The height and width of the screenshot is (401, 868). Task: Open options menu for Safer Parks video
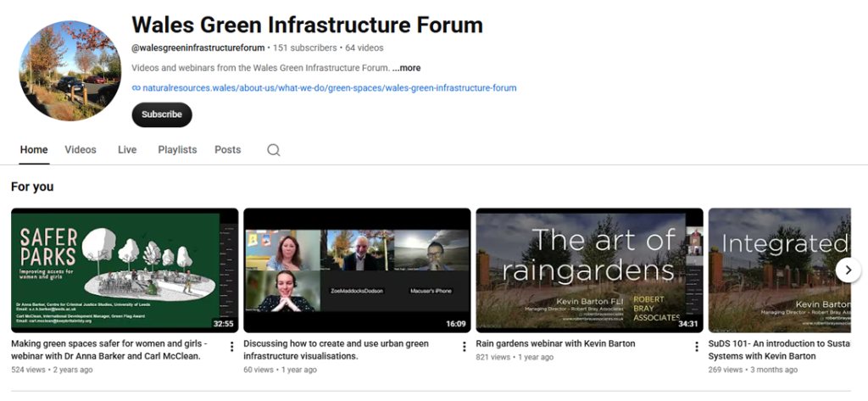click(231, 347)
